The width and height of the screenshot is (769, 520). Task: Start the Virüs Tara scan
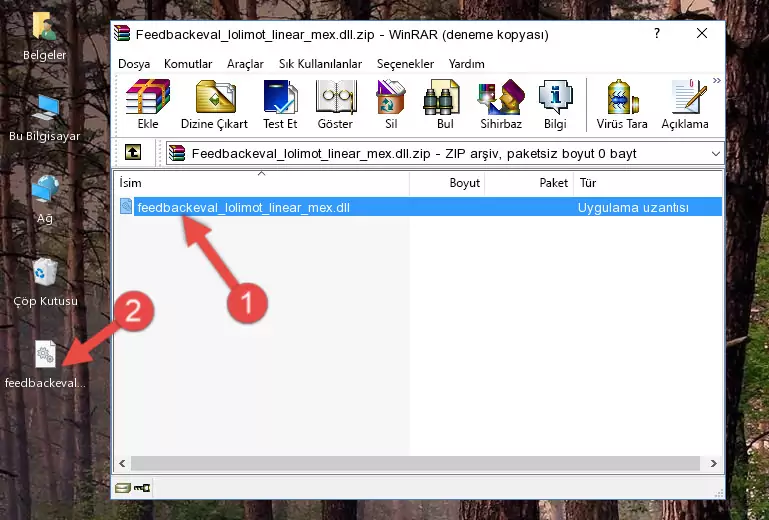coord(622,104)
